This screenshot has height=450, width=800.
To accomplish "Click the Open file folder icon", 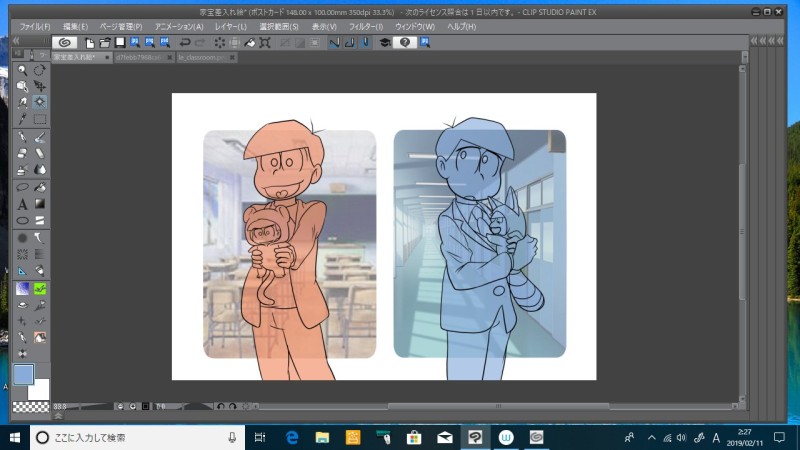I will click(104, 43).
